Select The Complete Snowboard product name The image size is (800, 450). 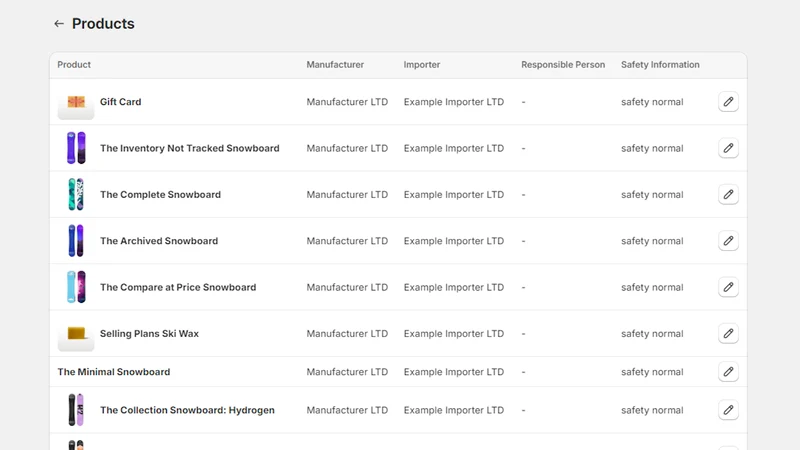pyautogui.click(x=160, y=194)
